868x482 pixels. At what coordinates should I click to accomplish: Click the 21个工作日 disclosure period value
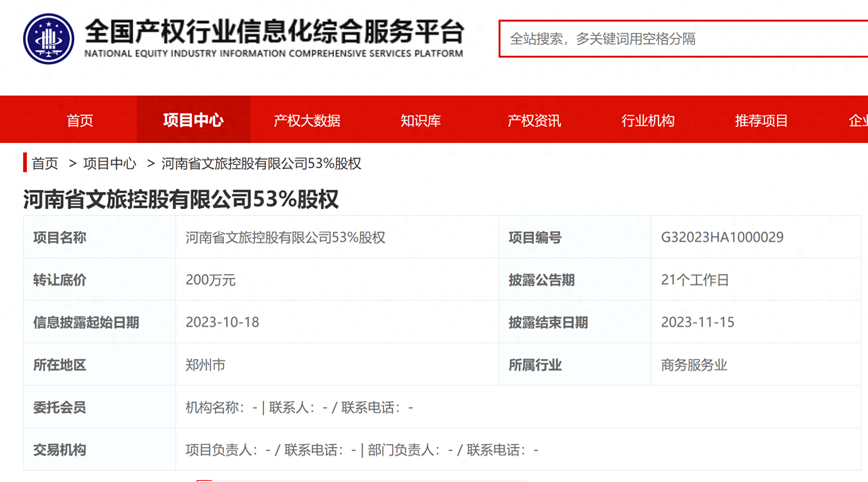(695, 279)
